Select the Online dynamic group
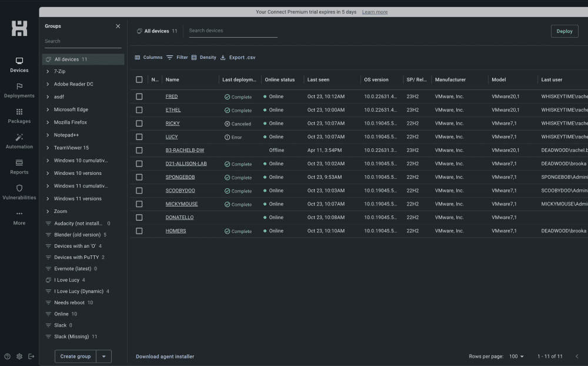Image resolution: width=588 pixels, height=366 pixels. pos(61,314)
